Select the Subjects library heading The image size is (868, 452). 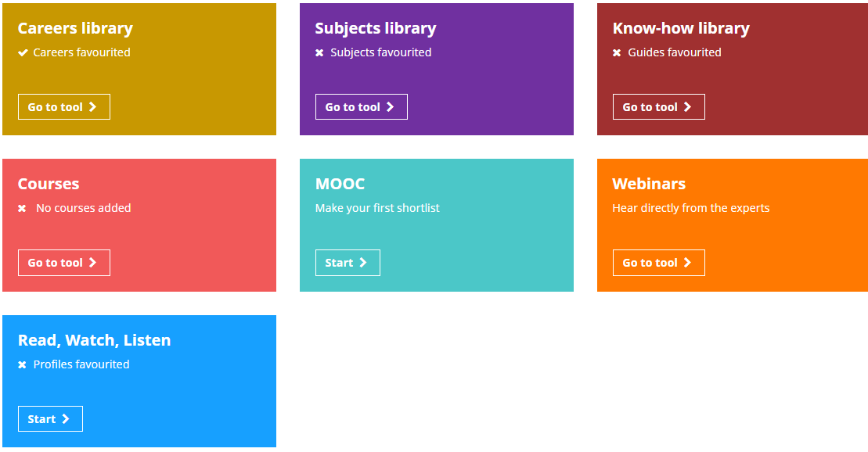pyautogui.click(x=376, y=28)
